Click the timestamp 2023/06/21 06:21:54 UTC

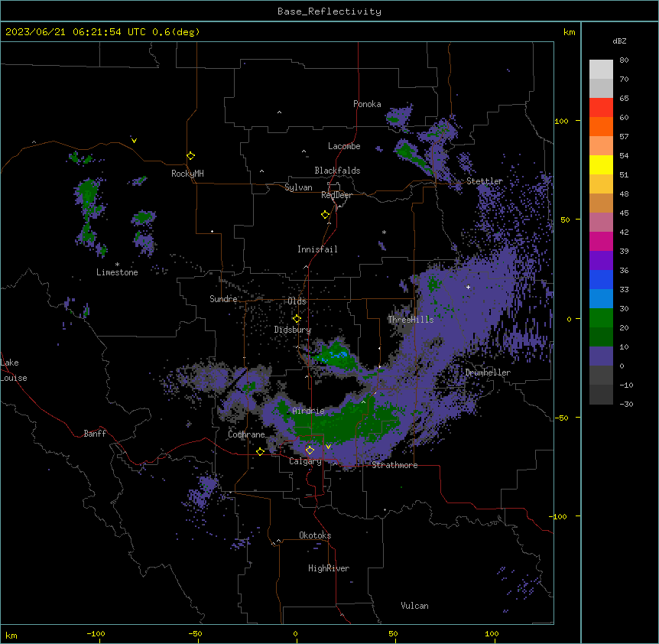click(76, 32)
